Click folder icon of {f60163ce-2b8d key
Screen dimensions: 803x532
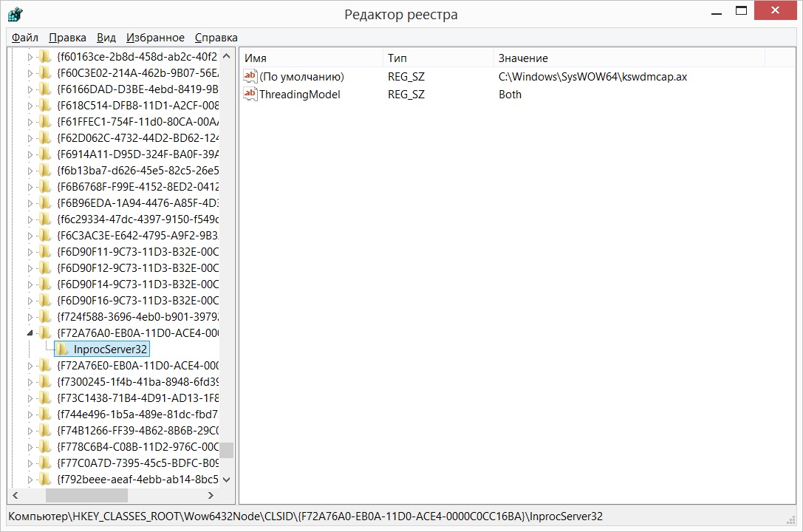click(46, 56)
